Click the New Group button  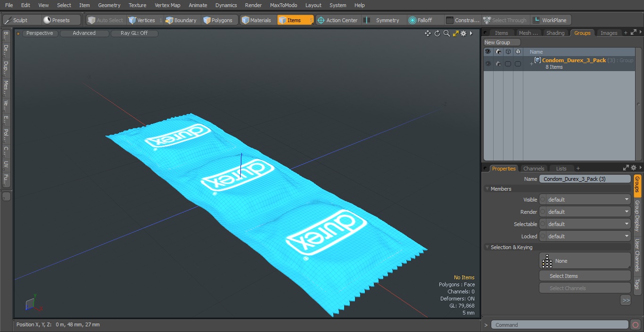pyautogui.click(x=502, y=42)
